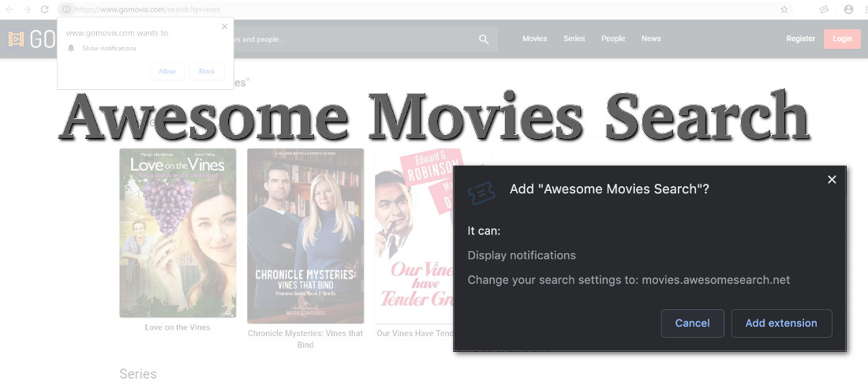
Task: Click the Add "Awesome Movies Search"? dialog title
Action: coord(609,189)
